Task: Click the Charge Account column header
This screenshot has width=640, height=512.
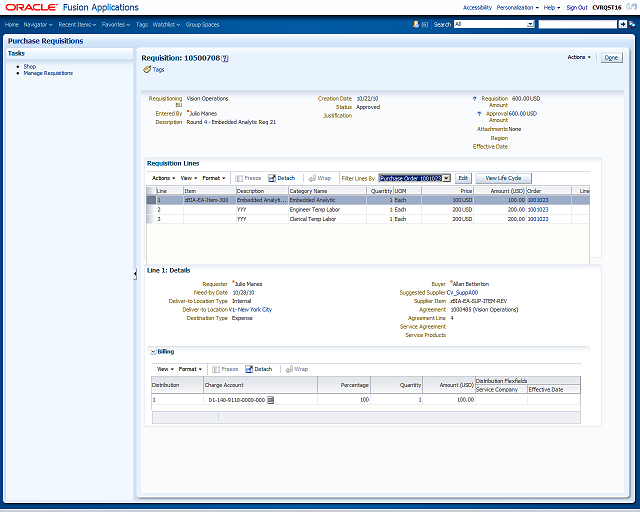Action: click(260, 385)
